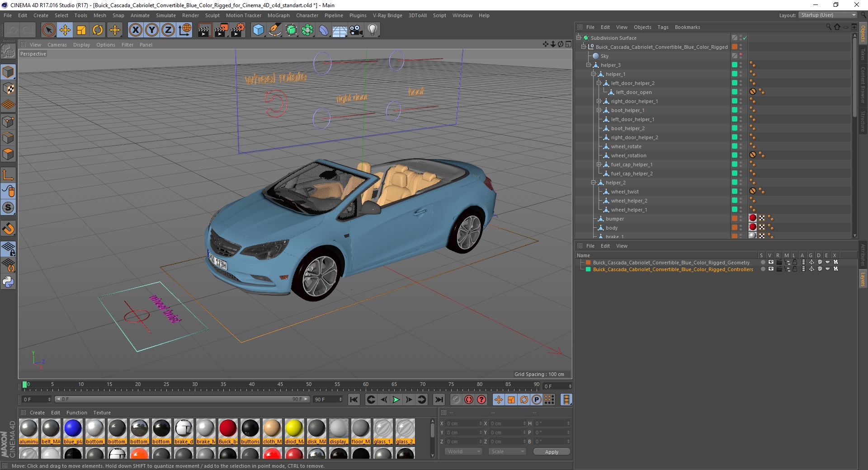Select the Scale tool
The height and width of the screenshot is (470, 868).
[81, 30]
